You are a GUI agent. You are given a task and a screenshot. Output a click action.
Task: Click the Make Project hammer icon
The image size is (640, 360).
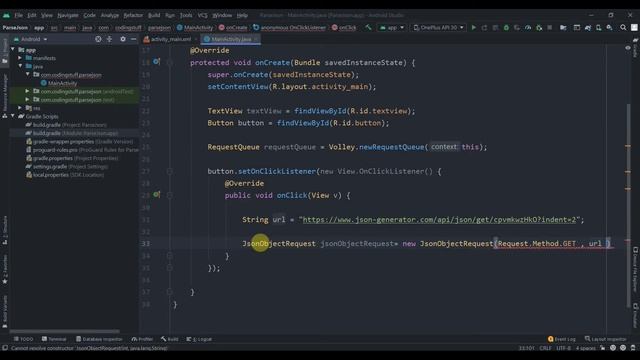[x=368, y=27]
